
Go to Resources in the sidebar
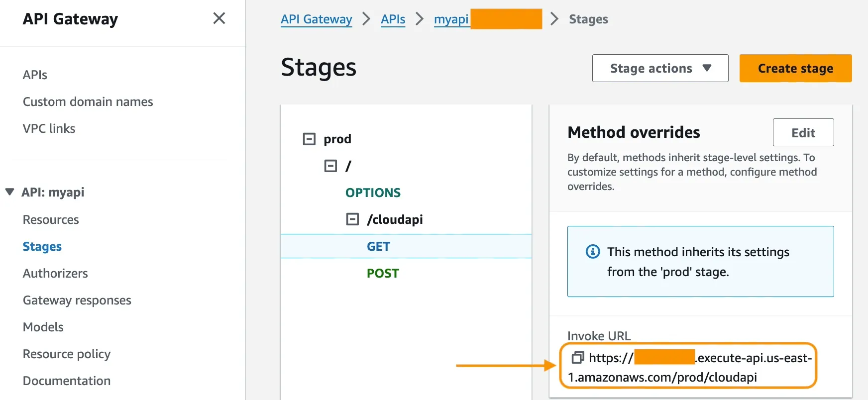pos(51,219)
